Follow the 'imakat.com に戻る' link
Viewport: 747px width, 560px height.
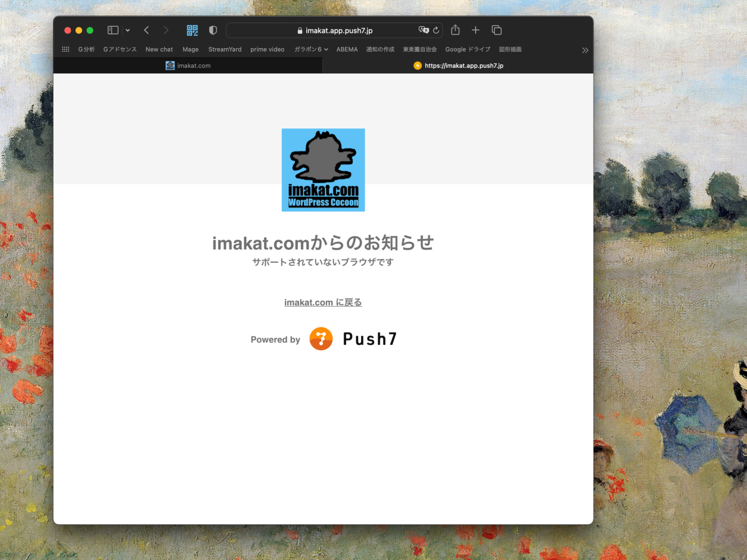pyautogui.click(x=323, y=302)
